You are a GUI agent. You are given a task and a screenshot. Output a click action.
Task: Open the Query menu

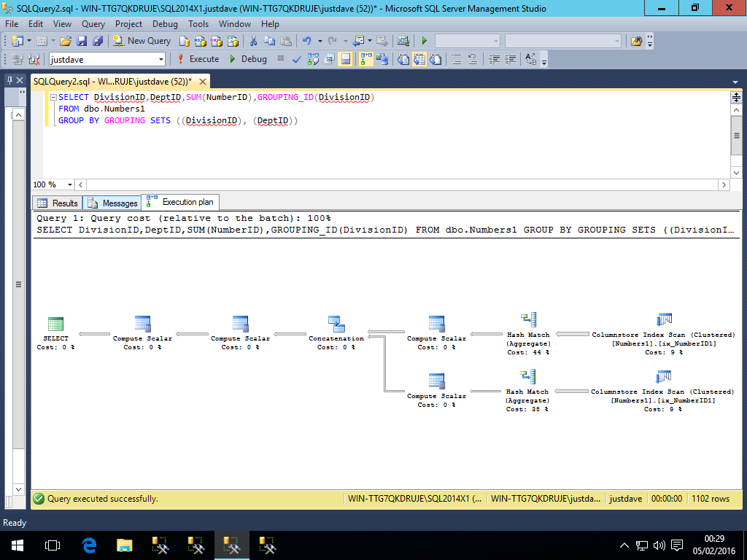(x=93, y=24)
